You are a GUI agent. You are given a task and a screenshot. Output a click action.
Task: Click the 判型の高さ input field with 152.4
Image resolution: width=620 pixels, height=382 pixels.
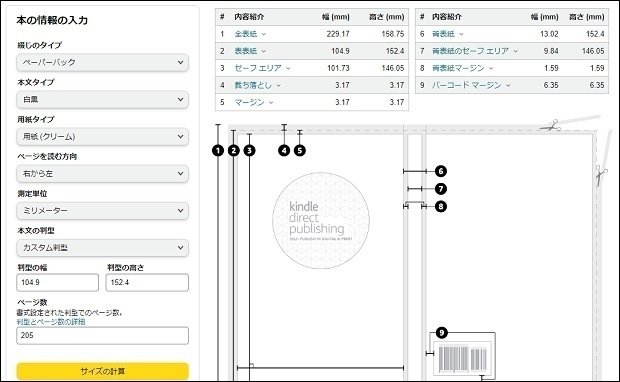tap(147, 282)
